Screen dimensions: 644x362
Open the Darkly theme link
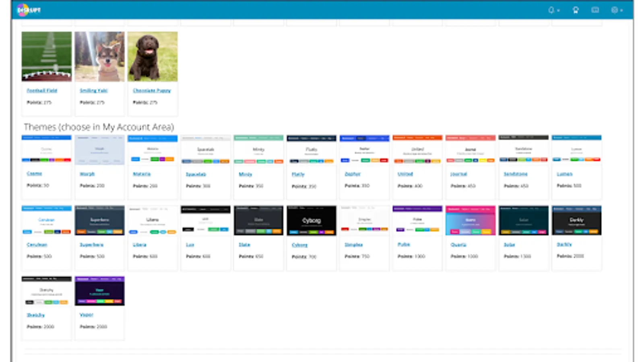coord(564,245)
